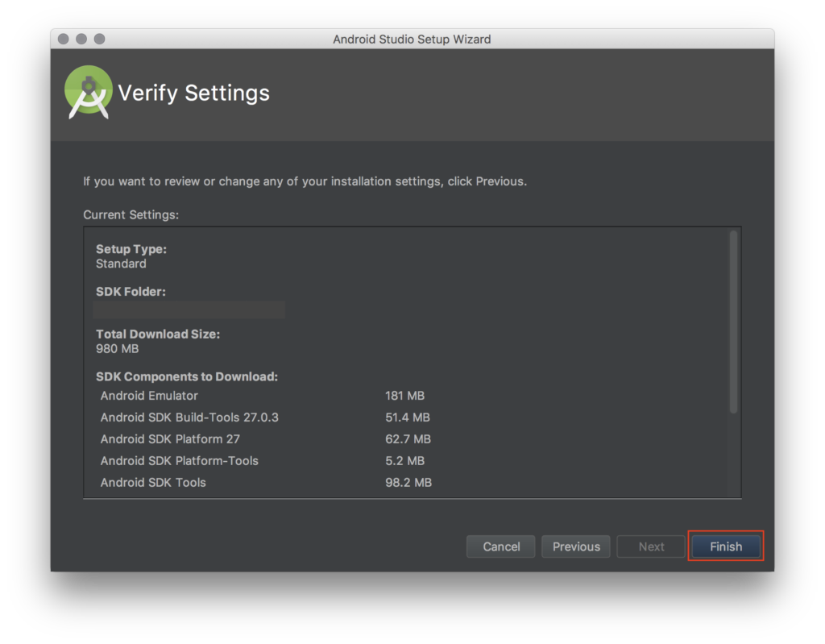Image resolution: width=825 pixels, height=644 pixels.
Task: Cancel the setup wizard
Action: (501, 546)
